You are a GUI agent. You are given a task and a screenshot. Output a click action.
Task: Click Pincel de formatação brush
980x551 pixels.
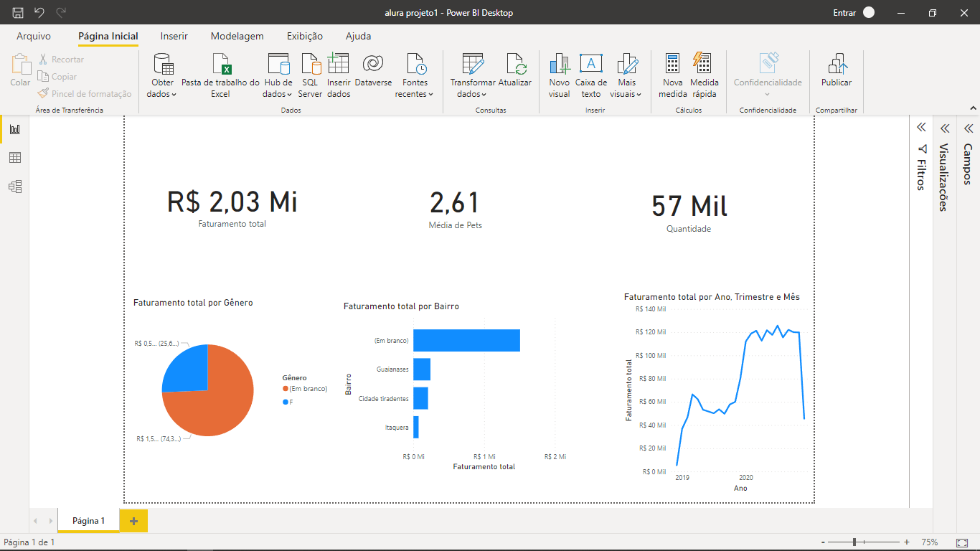pos(43,93)
